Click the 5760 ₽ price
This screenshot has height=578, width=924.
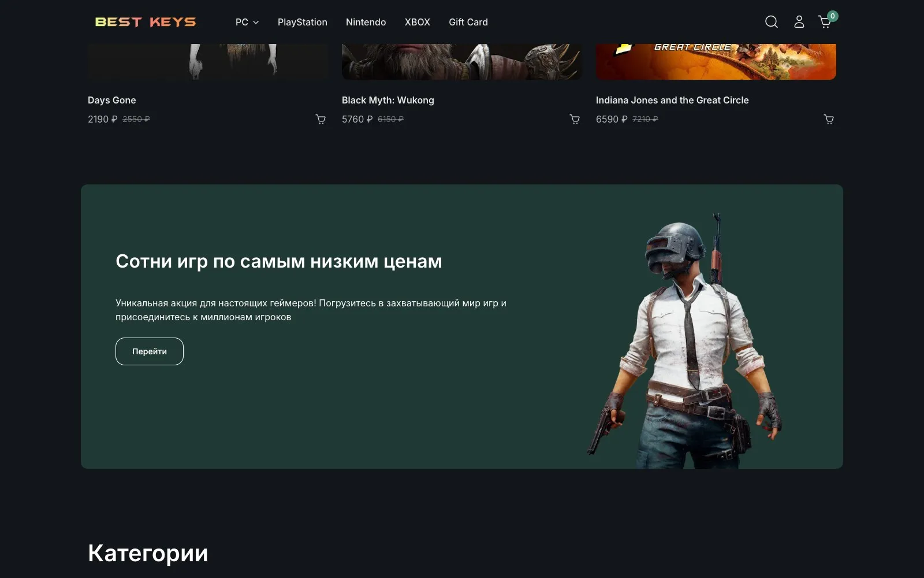[357, 119]
